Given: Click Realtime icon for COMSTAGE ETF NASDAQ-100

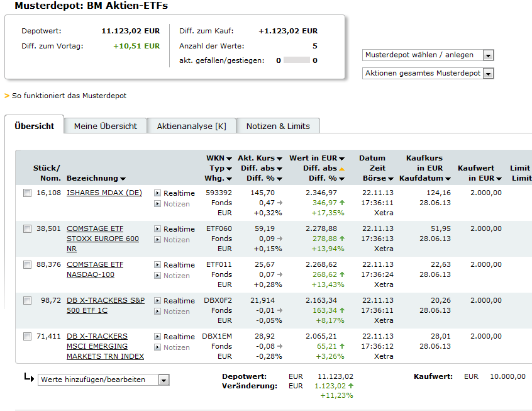Looking at the screenshot, I should 157,265.
